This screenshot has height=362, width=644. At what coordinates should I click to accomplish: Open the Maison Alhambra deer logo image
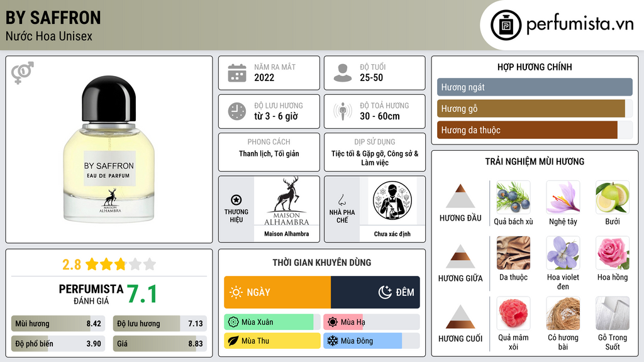pyautogui.click(x=287, y=201)
